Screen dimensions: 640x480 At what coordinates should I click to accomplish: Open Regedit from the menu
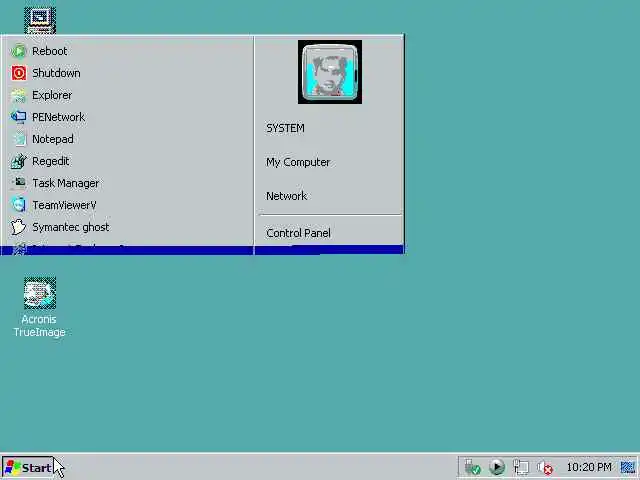tap(127, 161)
